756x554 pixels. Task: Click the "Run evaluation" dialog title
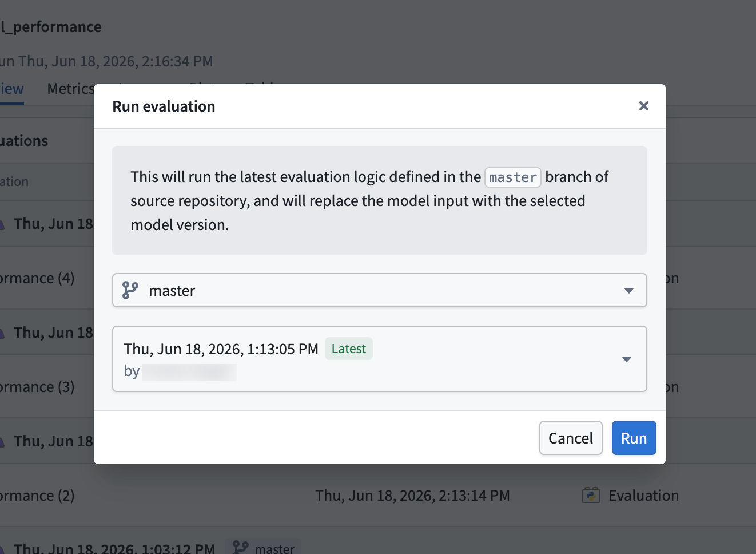(x=164, y=106)
